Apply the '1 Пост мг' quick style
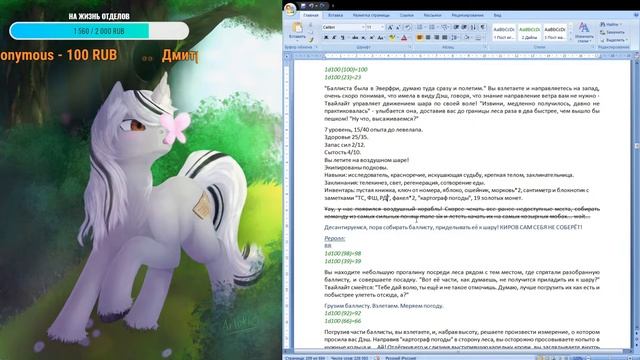 click(x=504, y=33)
